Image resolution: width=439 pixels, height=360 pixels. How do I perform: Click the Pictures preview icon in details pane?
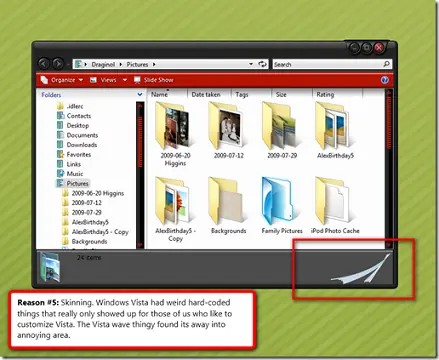click(50, 267)
